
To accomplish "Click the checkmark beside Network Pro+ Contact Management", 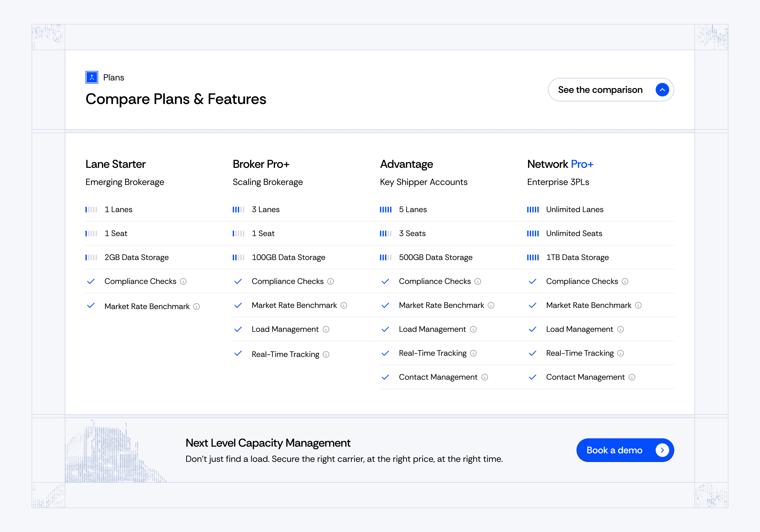I will tap(533, 377).
